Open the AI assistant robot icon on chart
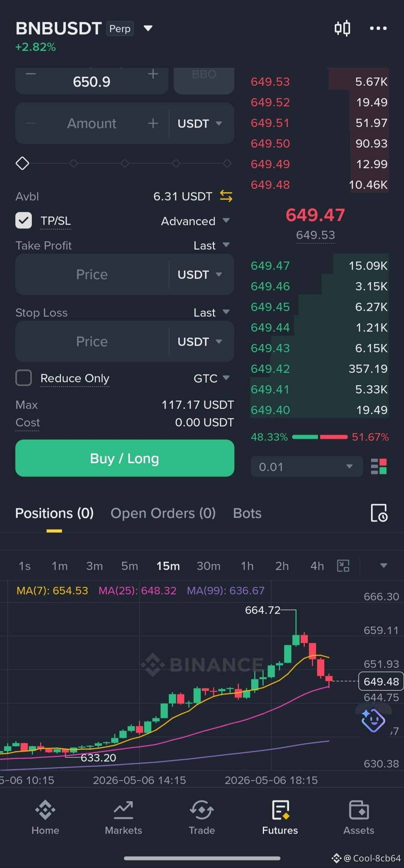The image size is (404, 868). (x=373, y=720)
